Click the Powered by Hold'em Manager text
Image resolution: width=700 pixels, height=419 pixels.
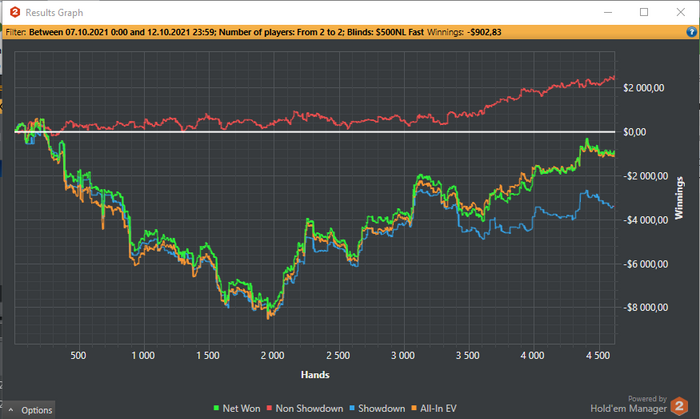629,404
